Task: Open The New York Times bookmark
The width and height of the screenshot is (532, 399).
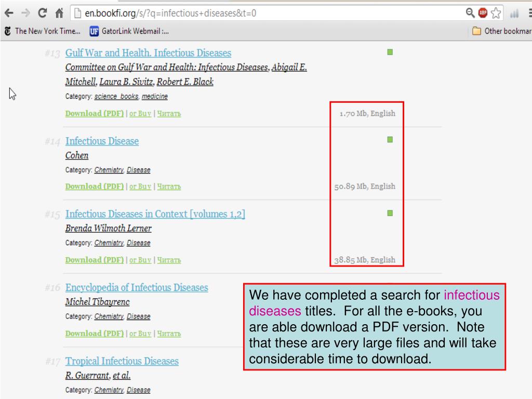Action: pos(43,31)
